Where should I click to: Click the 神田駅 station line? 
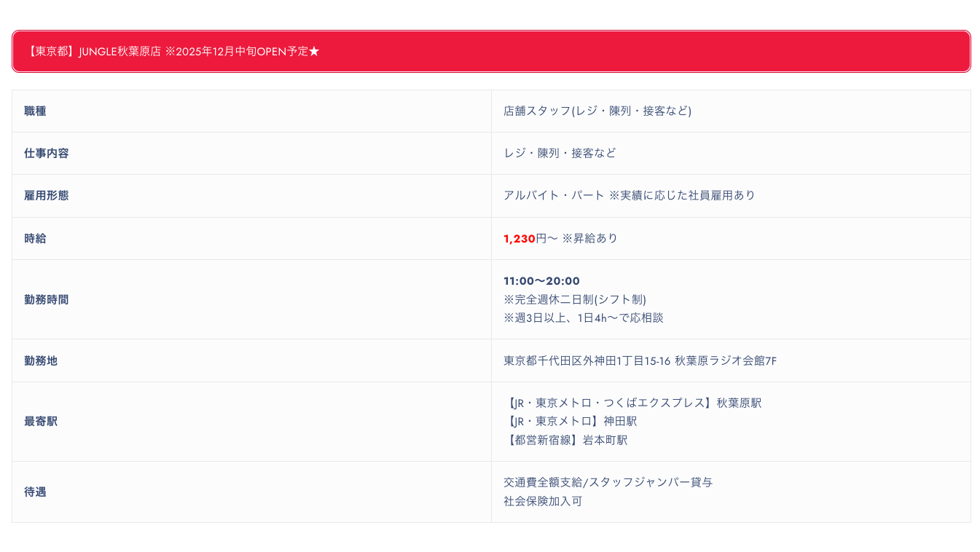pyautogui.click(x=570, y=421)
